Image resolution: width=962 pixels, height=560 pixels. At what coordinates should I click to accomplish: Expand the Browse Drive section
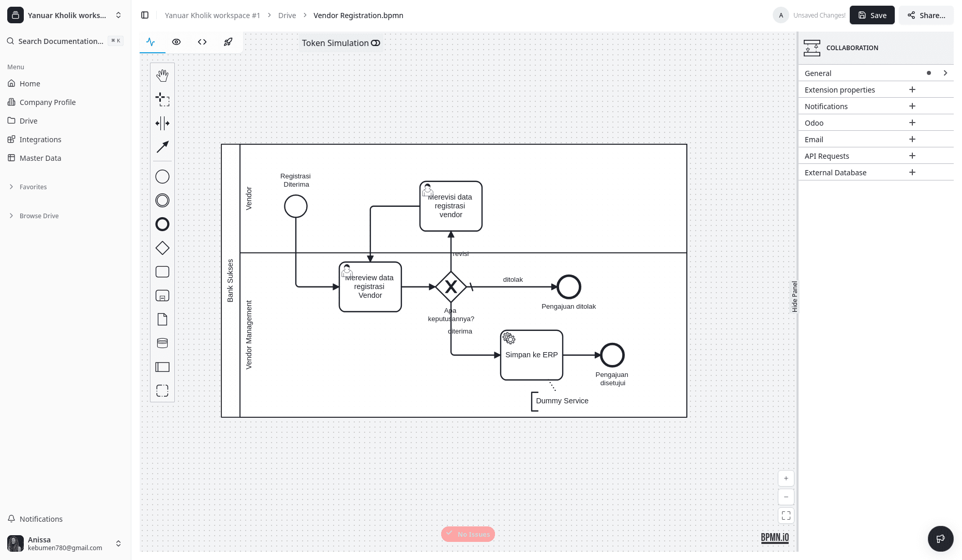pyautogui.click(x=39, y=216)
